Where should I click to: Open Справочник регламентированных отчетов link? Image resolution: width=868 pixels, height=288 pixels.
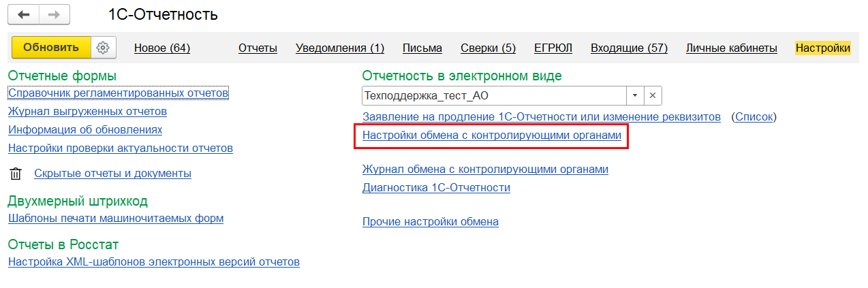[x=119, y=93]
